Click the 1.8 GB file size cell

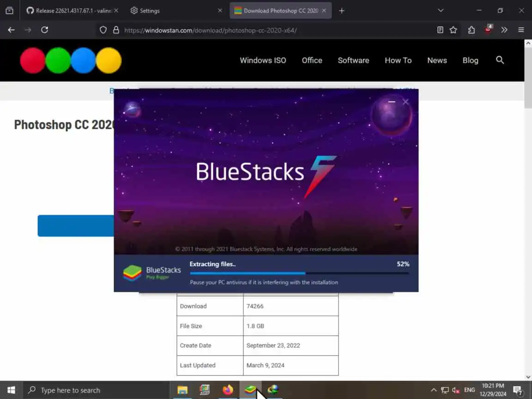coord(291,326)
